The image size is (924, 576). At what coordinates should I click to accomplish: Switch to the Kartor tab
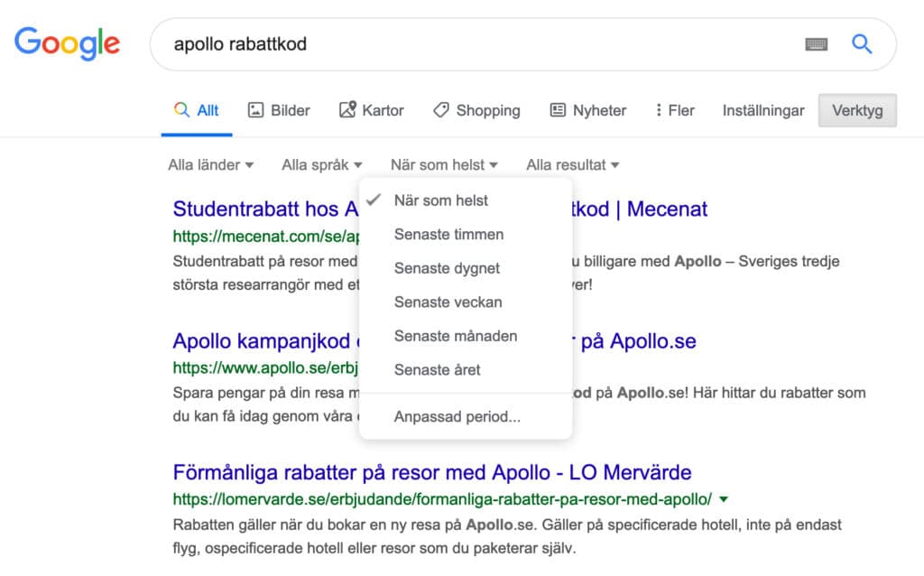(x=371, y=110)
